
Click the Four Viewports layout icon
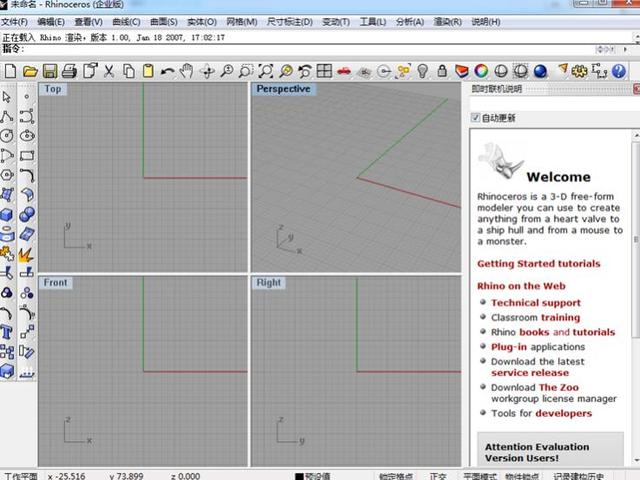click(x=324, y=71)
